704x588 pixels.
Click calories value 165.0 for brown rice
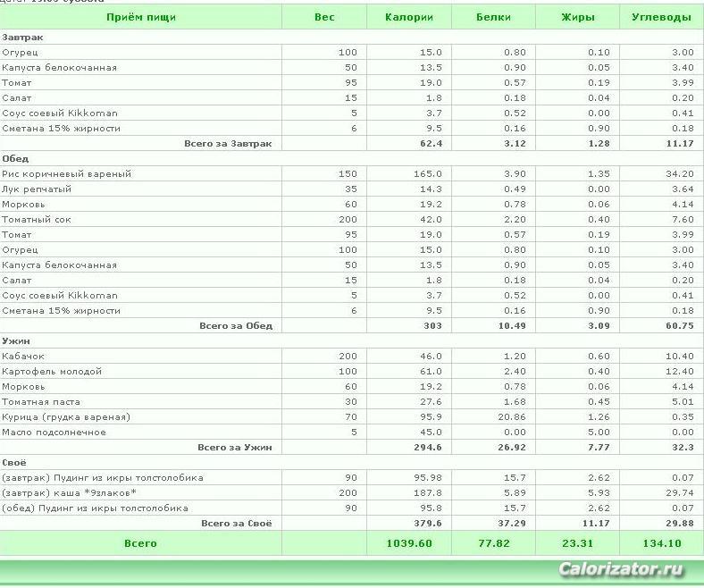428,174
